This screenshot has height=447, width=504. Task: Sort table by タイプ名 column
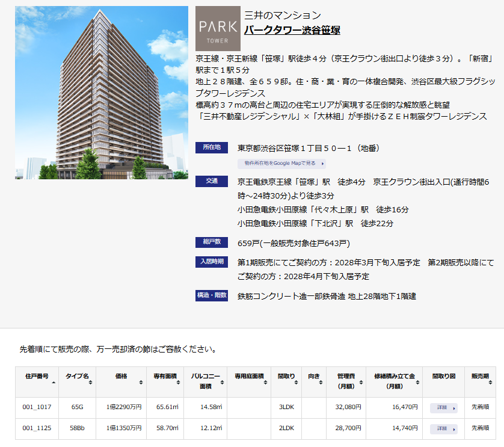coord(77,381)
